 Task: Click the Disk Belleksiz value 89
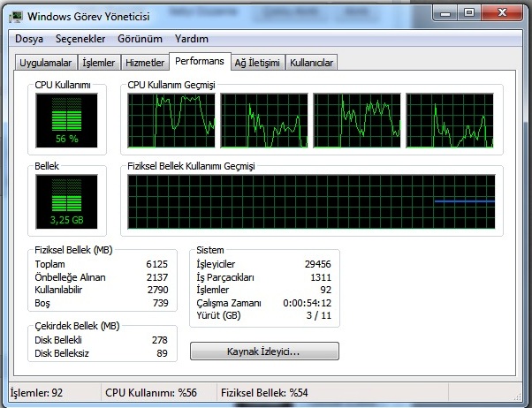(x=163, y=353)
